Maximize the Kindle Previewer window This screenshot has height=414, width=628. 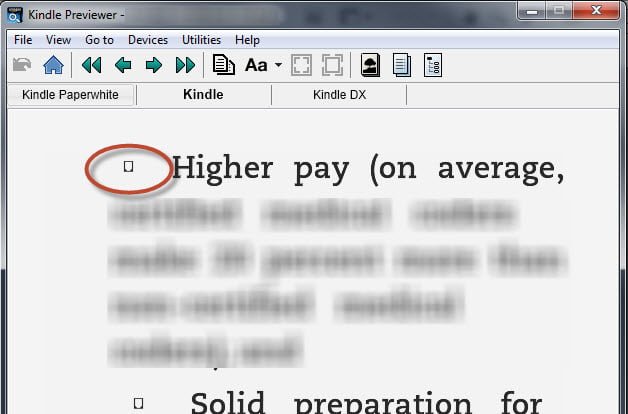559,11
